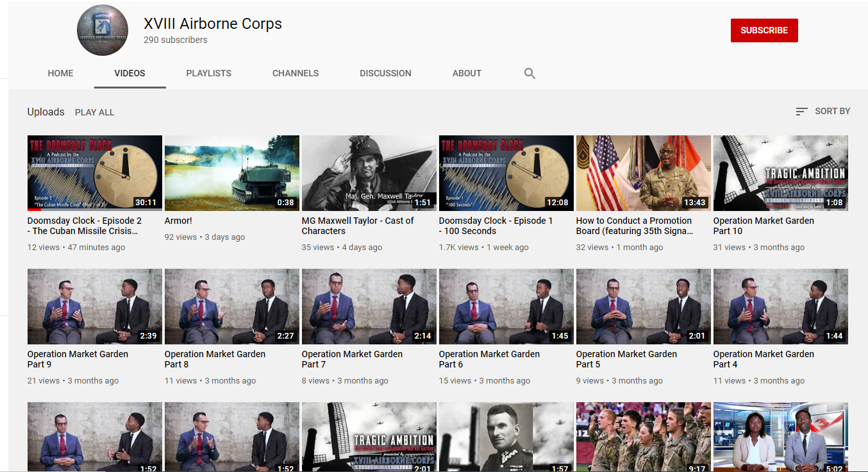Screen dimensions: 868x472
Task: Open the Sort By dropdown
Action: (x=823, y=112)
